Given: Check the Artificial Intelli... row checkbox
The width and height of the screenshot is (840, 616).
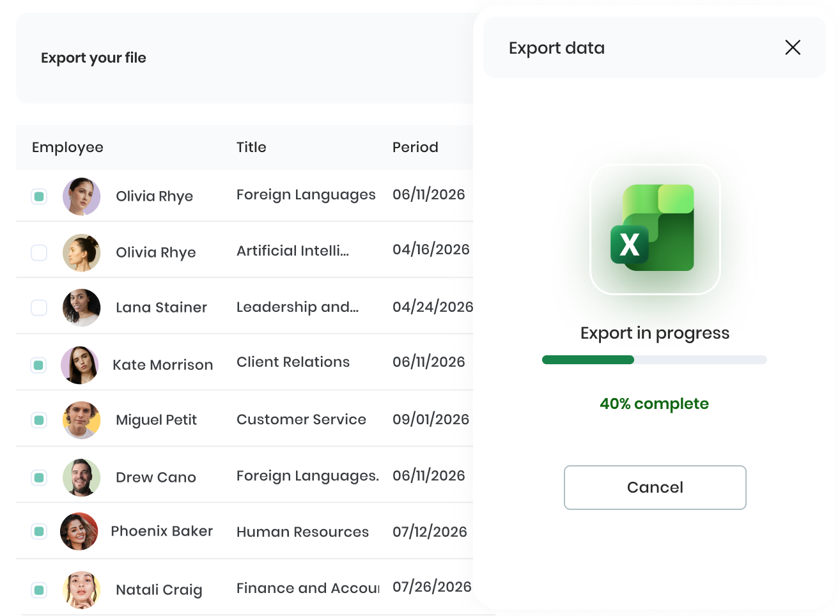Looking at the screenshot, I should coord(39,252).
